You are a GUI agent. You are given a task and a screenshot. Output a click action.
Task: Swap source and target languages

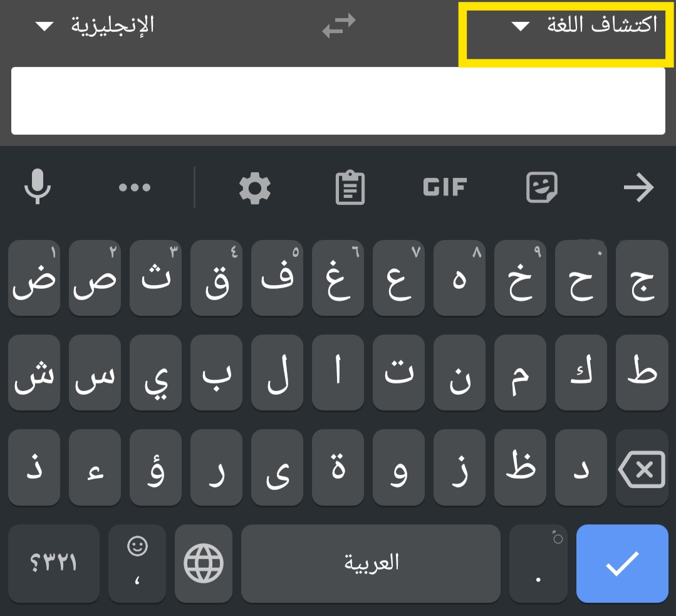(x=338, y=26)
